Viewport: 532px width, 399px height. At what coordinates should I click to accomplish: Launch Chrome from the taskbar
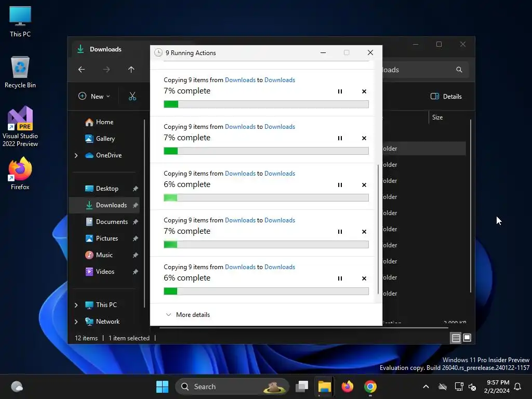click(370, 387)
